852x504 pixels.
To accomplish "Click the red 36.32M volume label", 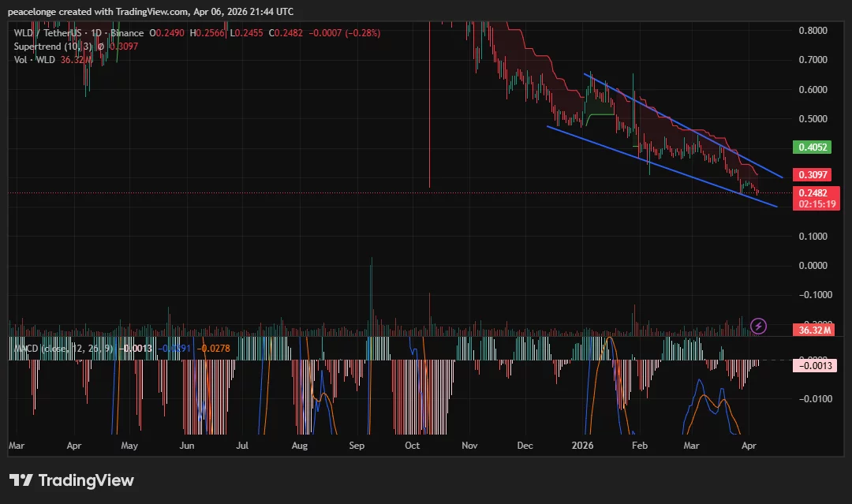I will (816, 328).
